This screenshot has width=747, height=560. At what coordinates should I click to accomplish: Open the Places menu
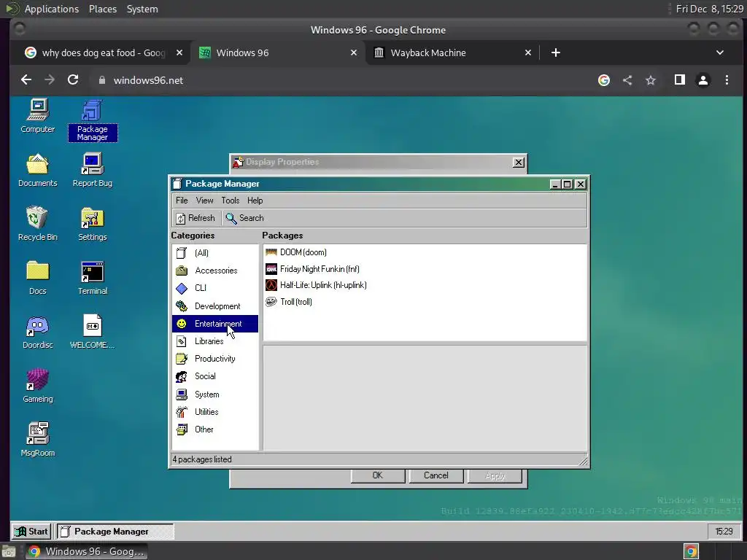[x=103, y=9]
